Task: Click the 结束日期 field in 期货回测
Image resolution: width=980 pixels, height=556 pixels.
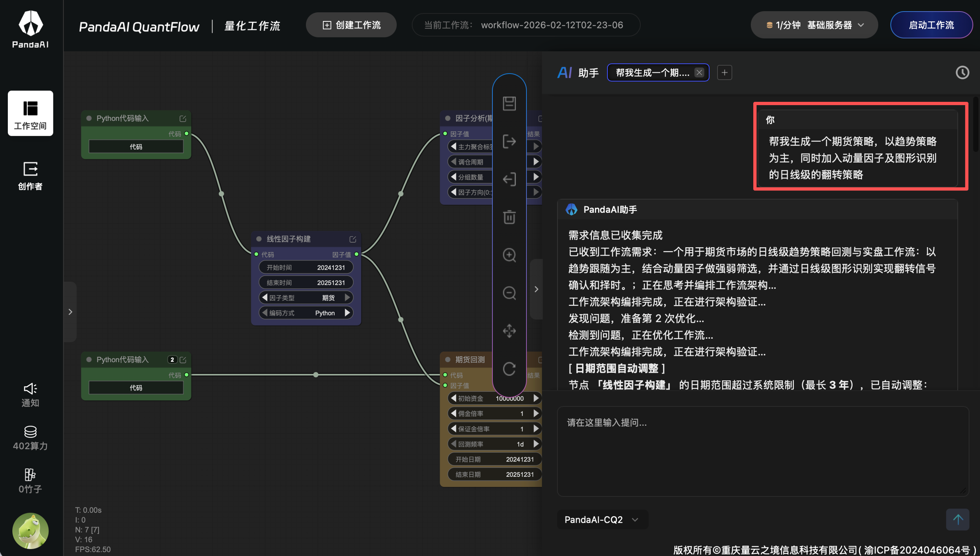Action: pos(495,474)
